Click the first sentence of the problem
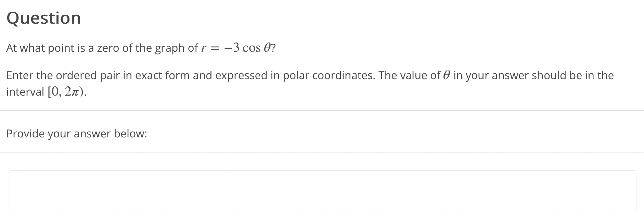Viewport: 644px width, 220px height. tap(140, 48)
